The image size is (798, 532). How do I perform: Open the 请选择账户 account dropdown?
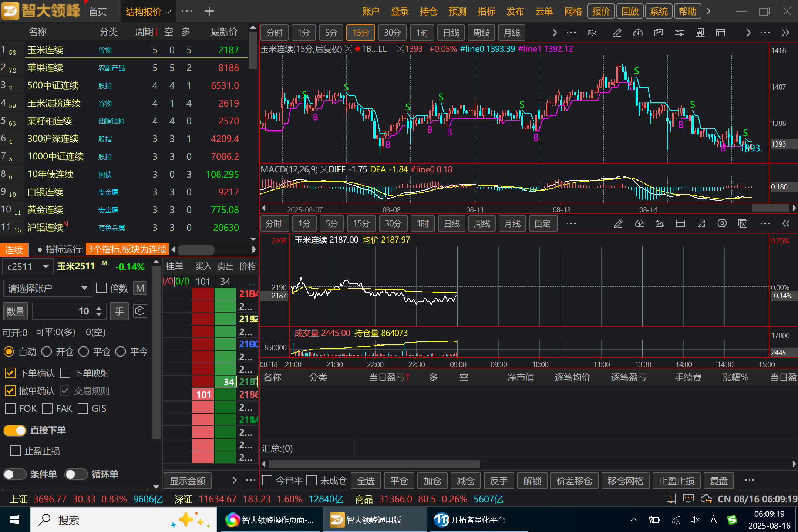tap(47, 288)
